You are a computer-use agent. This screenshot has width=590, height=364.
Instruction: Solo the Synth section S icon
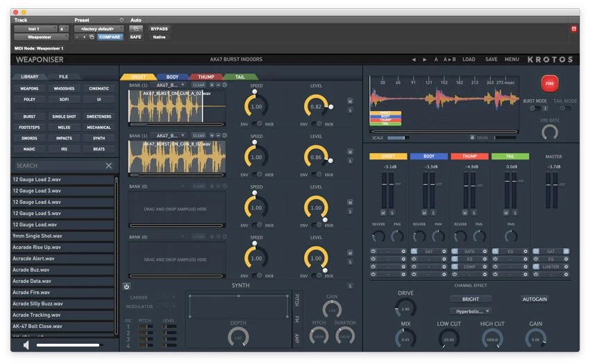click(x=350, y=286)
